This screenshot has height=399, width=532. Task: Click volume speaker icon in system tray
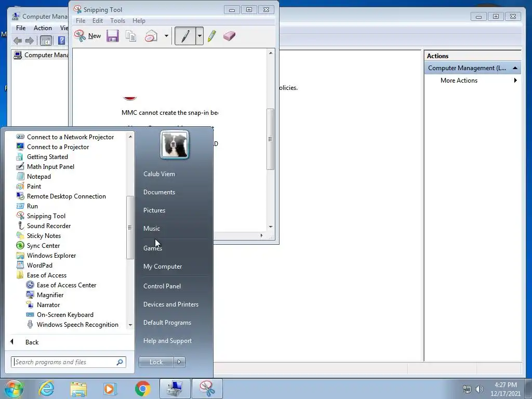click(480, 389)
